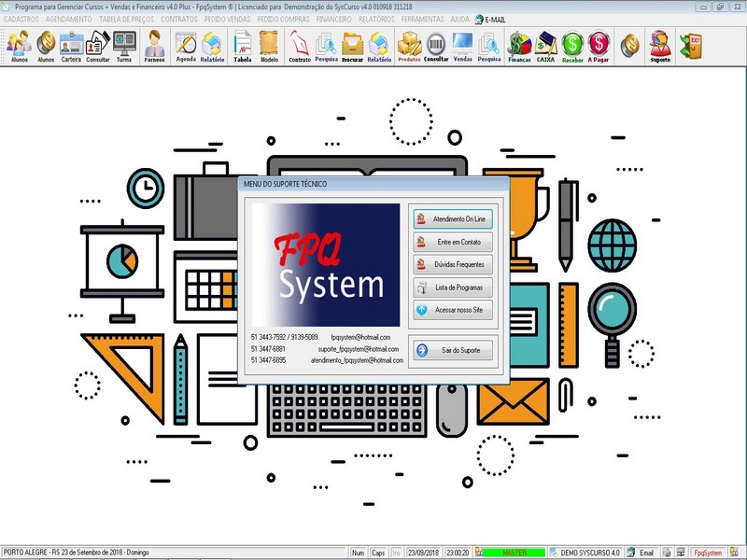Open the Carteira ID card tool
Viewport: 747px width, 560px height.
click(x=72, y=46)
